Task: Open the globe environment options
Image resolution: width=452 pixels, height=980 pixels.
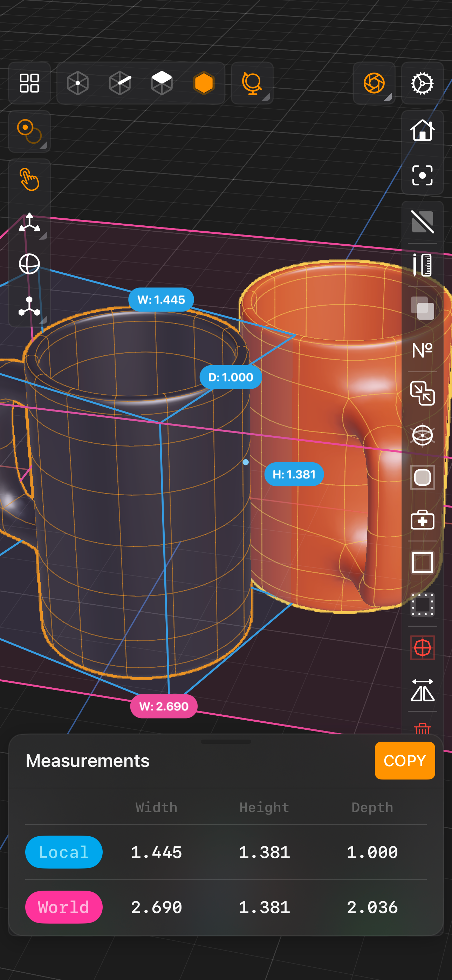Action: coord(252,83)
